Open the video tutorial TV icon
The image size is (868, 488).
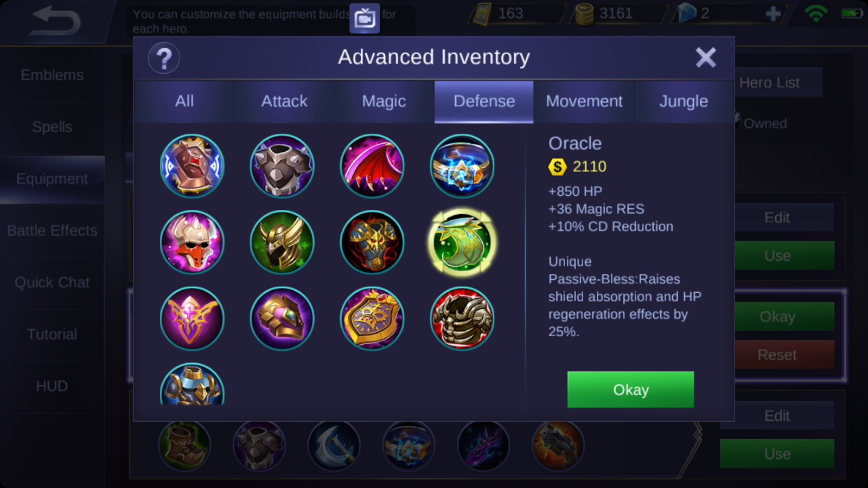(x=365, y=18)
